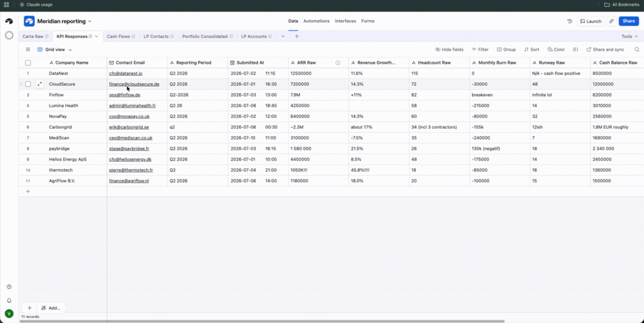Open Grid view dropdown
This screenshot has height=323, width=644.
pyautogui.click(x=55, y=49)
